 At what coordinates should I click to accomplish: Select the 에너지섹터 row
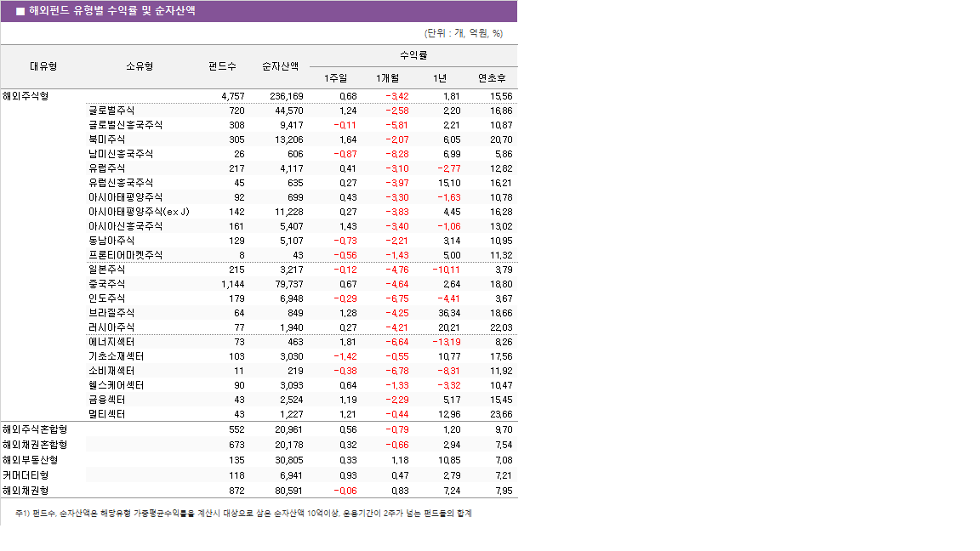[x=111, y=341]
